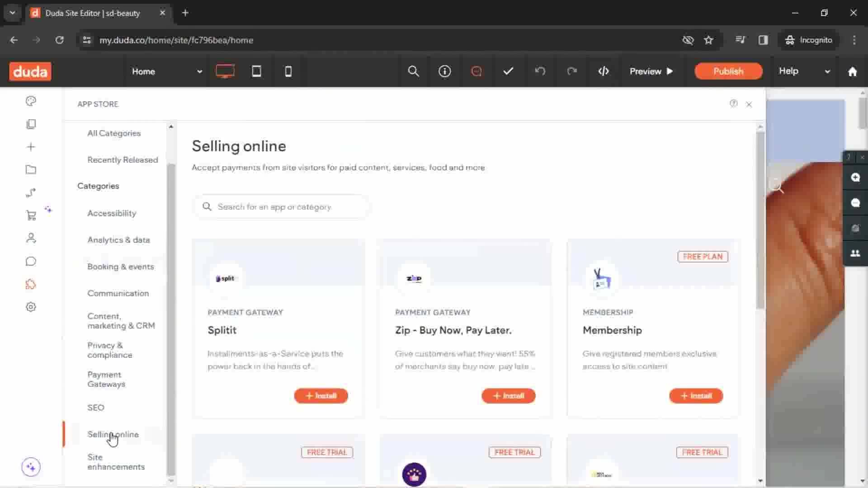Open the site info icon
The image size is (868, 488).
point(445,71)
